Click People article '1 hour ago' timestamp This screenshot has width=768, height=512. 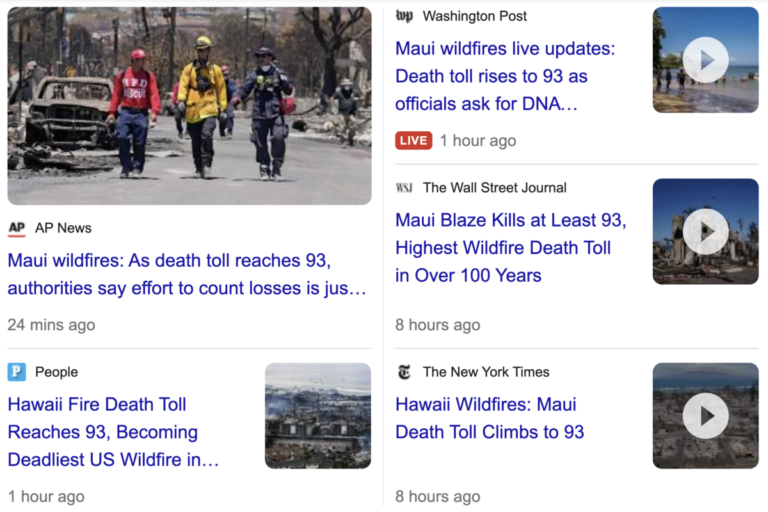click(x=46, y=496)
